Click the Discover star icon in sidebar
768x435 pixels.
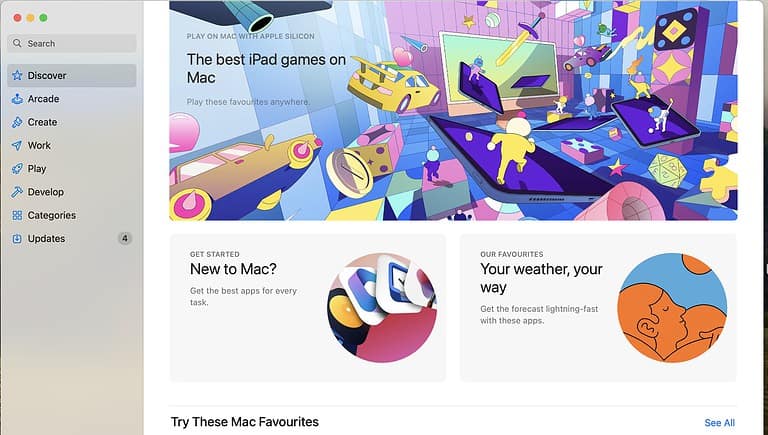point(17,75)
